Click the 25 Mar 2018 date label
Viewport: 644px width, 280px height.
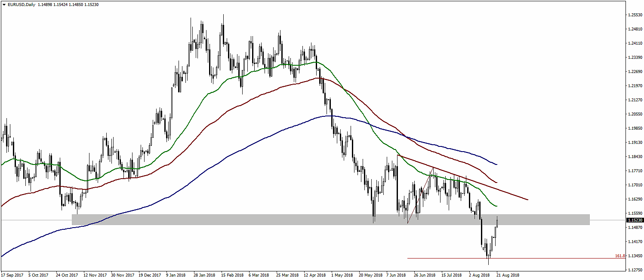click(x=287, y=275)
